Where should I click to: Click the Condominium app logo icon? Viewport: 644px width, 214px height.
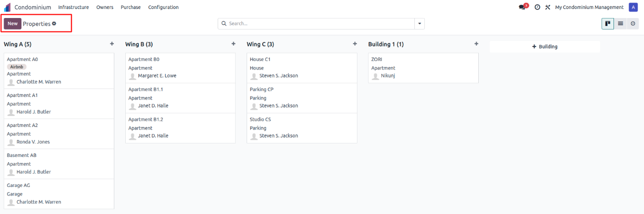7,7
